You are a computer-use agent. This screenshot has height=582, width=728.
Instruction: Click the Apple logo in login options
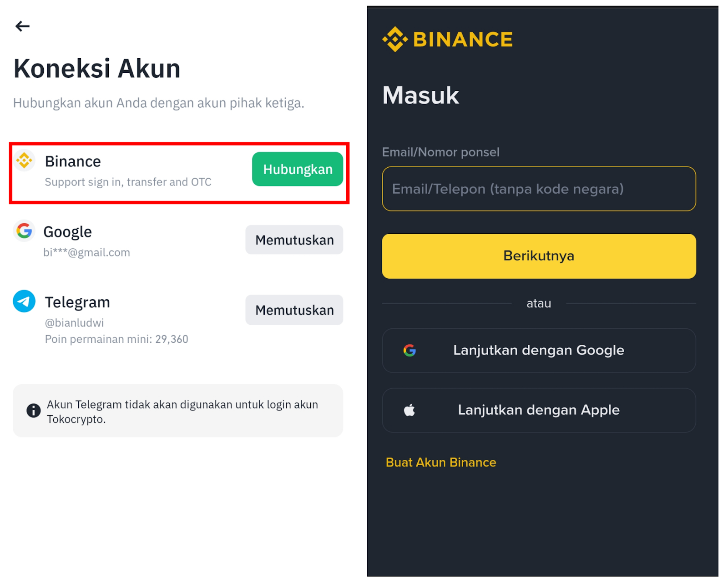pos(409,410)
